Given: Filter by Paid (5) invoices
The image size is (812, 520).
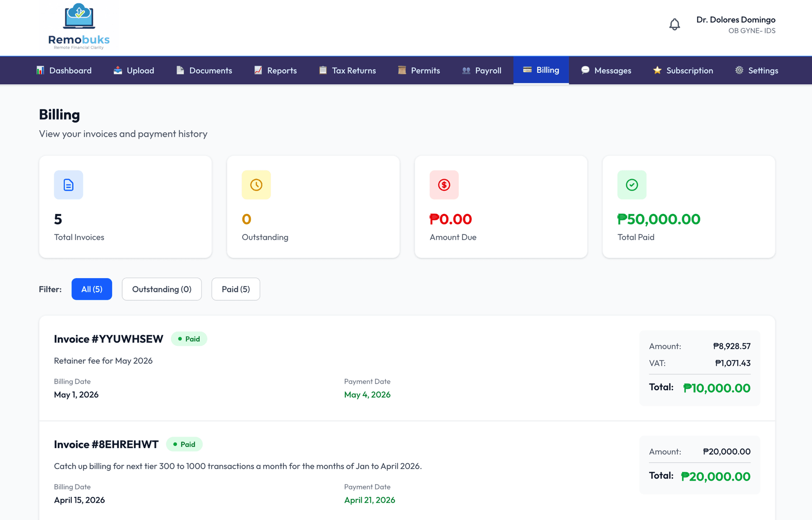Looking at the screenshot, I should coord(236,289).
